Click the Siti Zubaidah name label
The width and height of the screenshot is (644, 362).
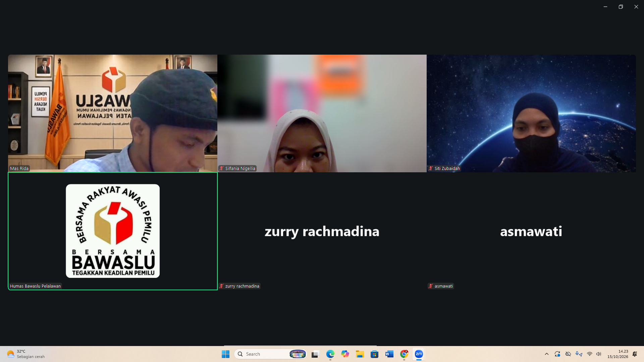[x=447, y=168]
